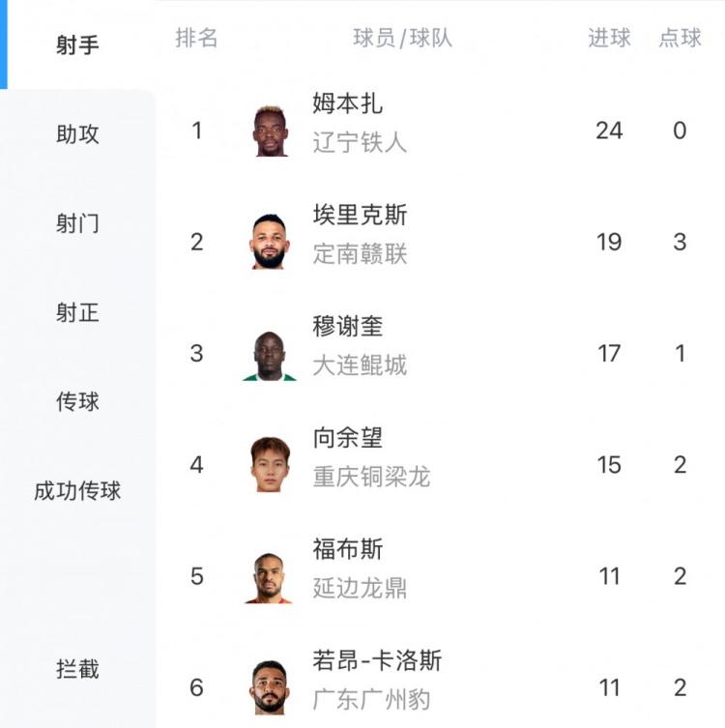Switch to 成功传球 rankings
Screen dimensions: 725x728
point(77,491)
